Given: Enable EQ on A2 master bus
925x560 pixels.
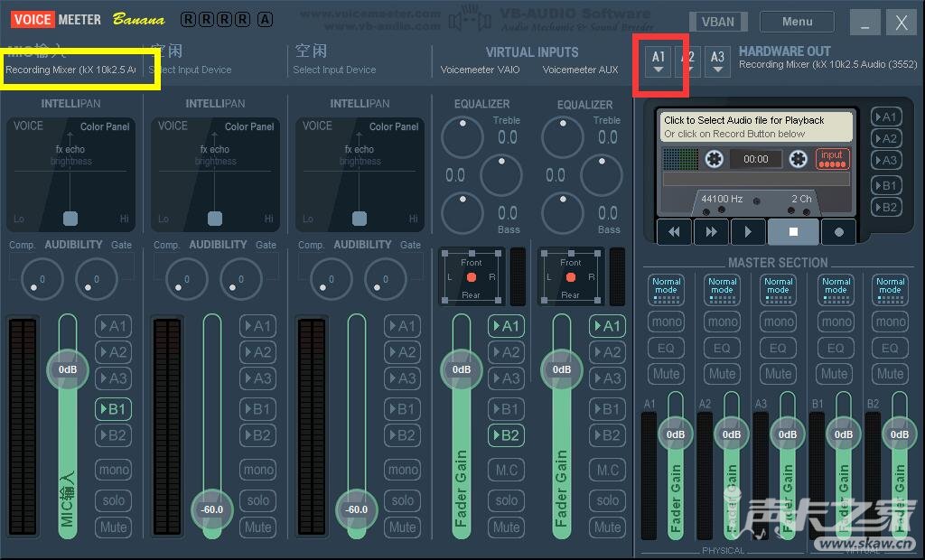Looking at the screenshot, I should click(722, 348).
